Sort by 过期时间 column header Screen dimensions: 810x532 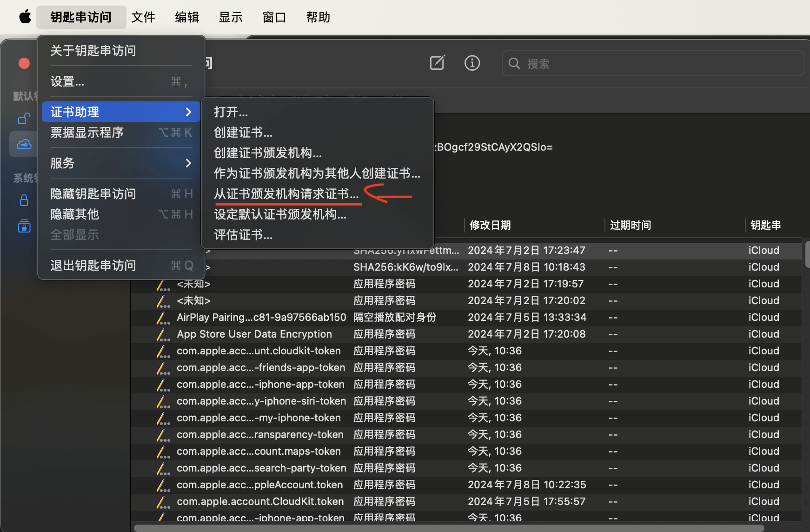tap(631, 225)
